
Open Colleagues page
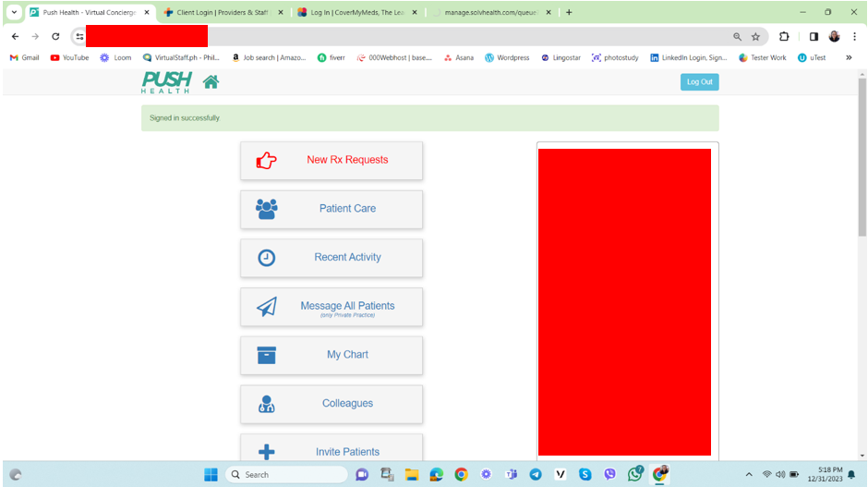click(x=331, y=404)
